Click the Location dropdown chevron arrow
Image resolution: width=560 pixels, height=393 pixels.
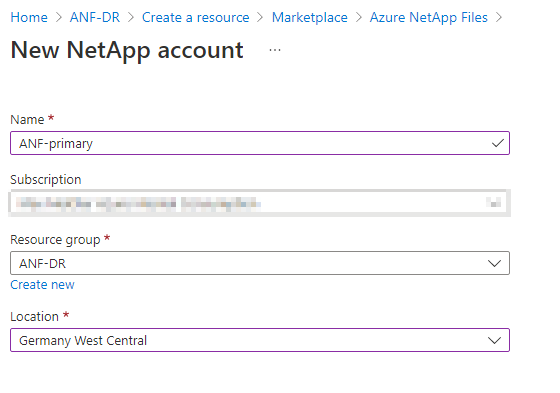pyautogui.click(x=494, y=340)
